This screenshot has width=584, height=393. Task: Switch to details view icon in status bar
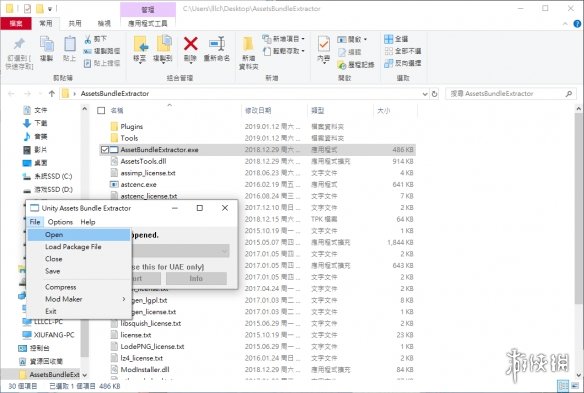coord(563,386)
